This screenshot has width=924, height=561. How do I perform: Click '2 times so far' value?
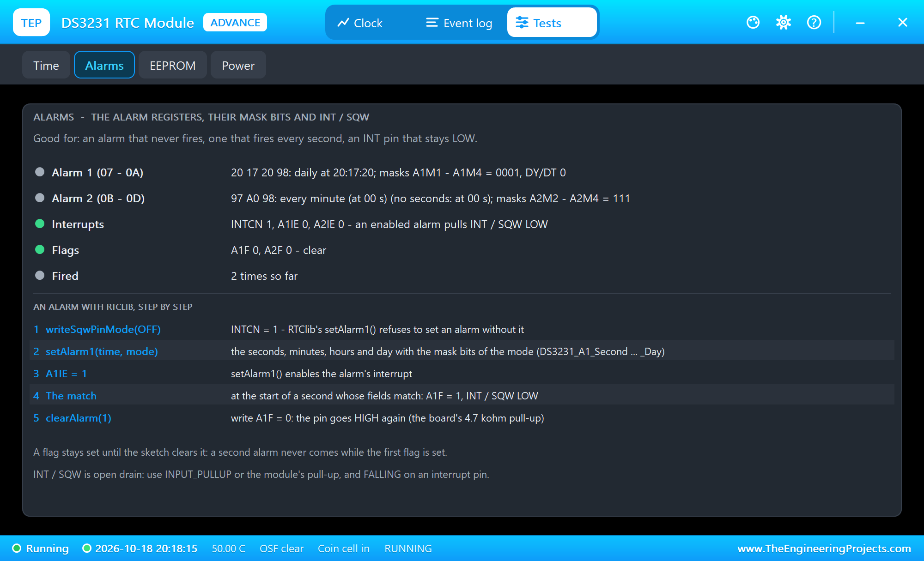point(264,276)
